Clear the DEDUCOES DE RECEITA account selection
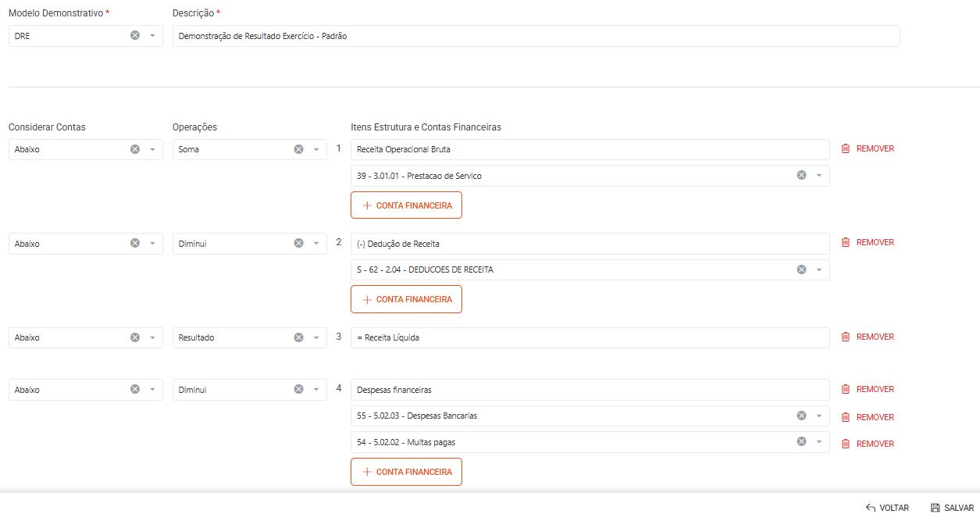980x521 pixels. (801, 269)
